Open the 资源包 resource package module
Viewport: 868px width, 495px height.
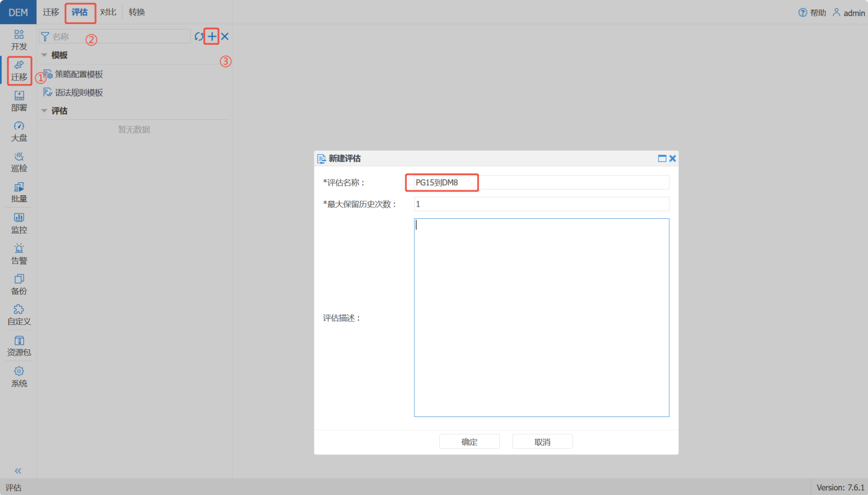[18, 347]
